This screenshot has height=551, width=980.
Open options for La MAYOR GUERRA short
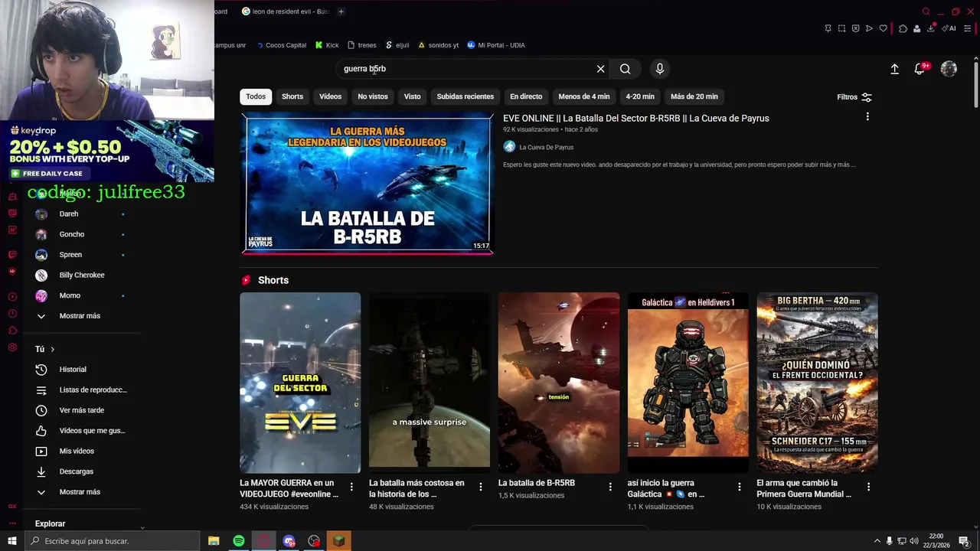click(x=351, y=487)
